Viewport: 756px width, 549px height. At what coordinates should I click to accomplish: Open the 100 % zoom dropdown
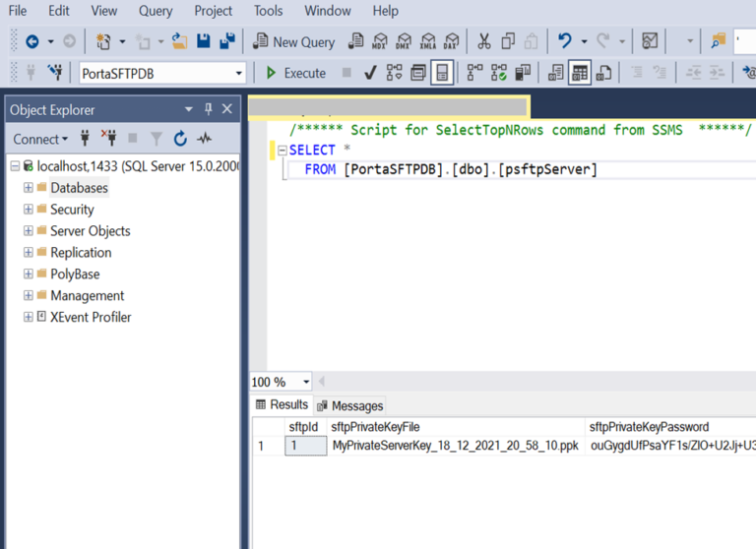(306, 382)
